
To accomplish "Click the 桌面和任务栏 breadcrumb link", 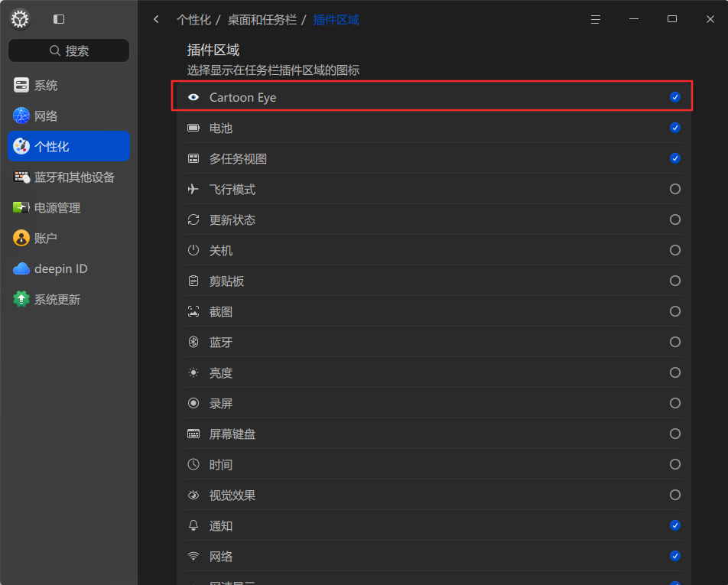I will click(x=262, y=20).
